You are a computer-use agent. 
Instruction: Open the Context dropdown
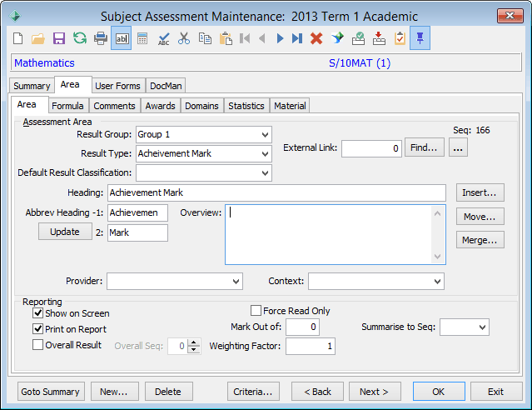(437, 282)
